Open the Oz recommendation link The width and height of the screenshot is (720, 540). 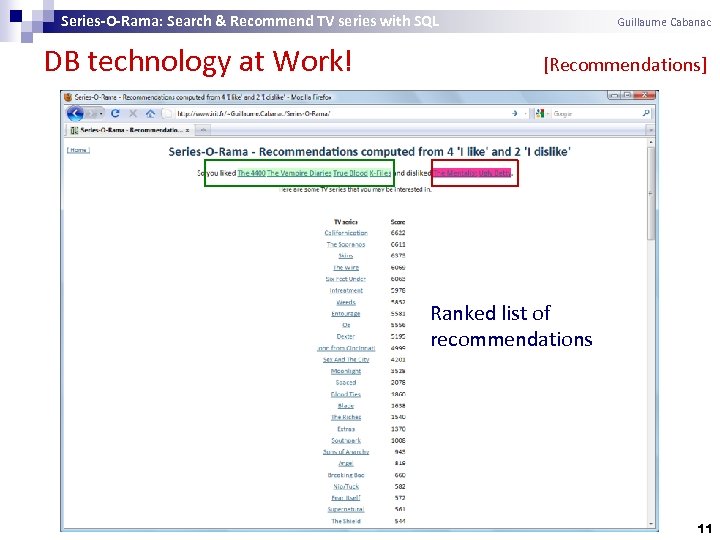[x=346, y=325]
